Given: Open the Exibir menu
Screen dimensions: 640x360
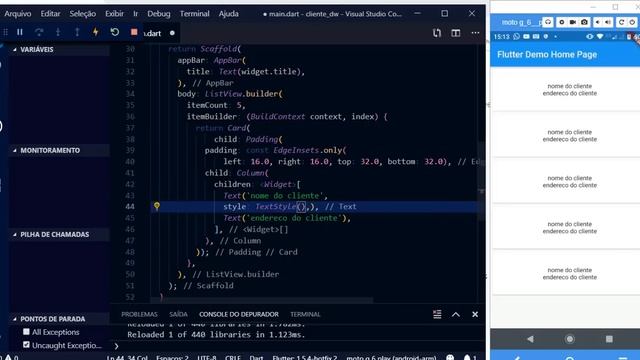Looking at the screenshot, I should point(114,13).
